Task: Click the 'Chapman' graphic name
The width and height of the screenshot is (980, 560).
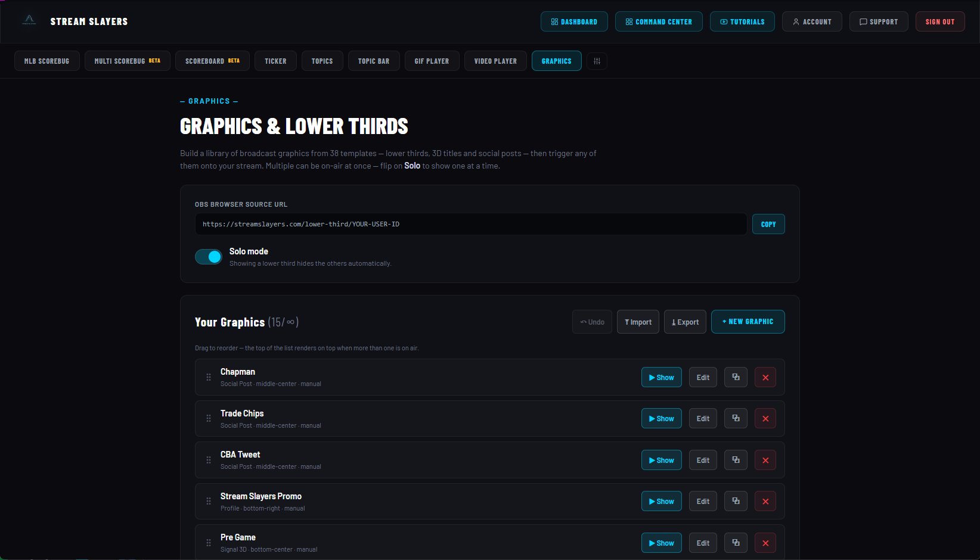Action: (238, 372)
